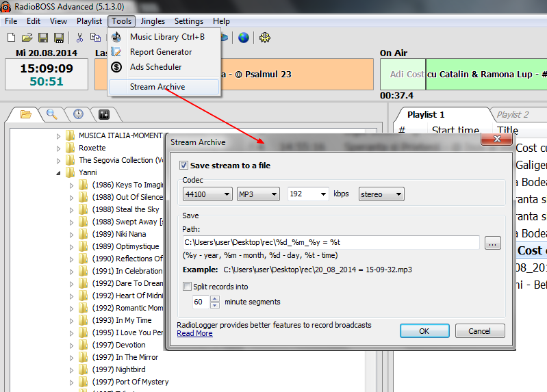Click the Start time column header

[x=455, y=130]
